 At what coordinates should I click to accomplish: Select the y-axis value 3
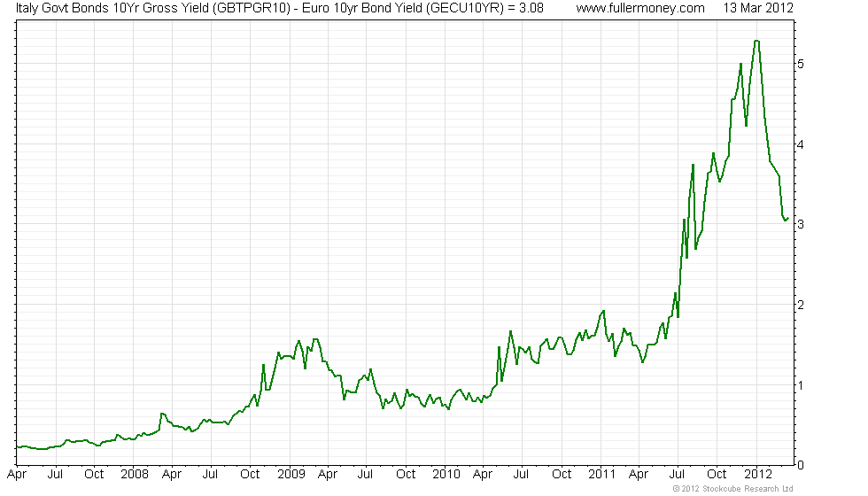point(800,225)
